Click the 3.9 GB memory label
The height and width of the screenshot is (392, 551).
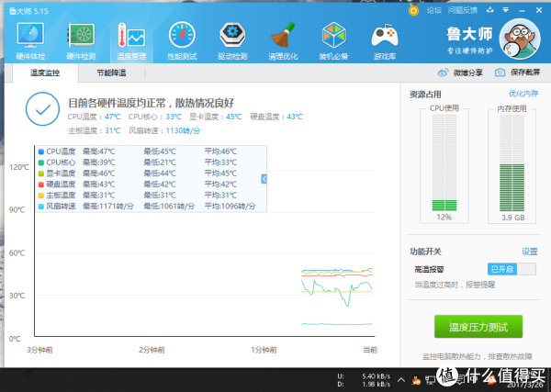pos(513,218)
